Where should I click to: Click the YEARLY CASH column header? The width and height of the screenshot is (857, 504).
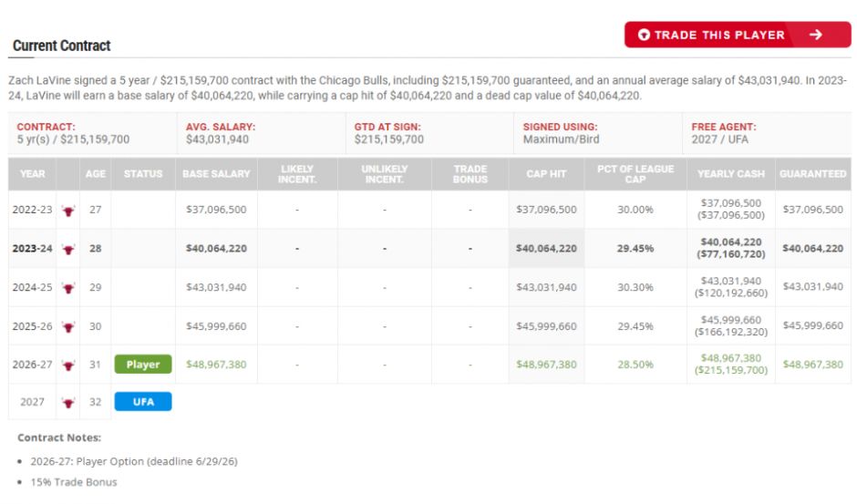click(x=731, y=174)
